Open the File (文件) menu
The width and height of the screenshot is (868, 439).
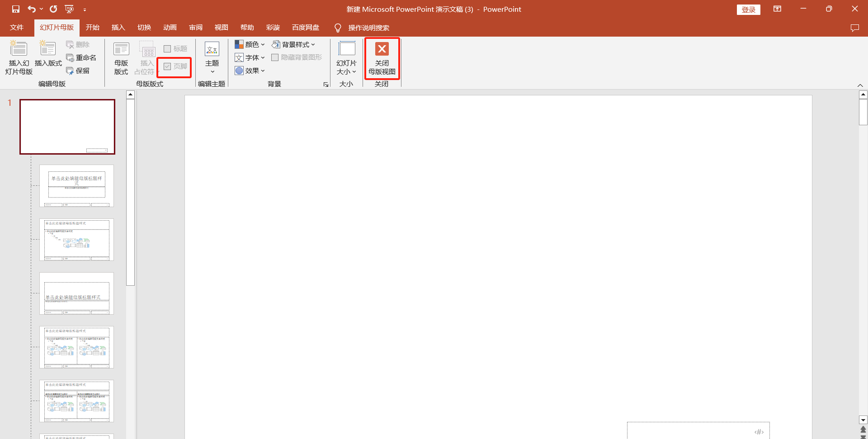[x=17, y=28]
